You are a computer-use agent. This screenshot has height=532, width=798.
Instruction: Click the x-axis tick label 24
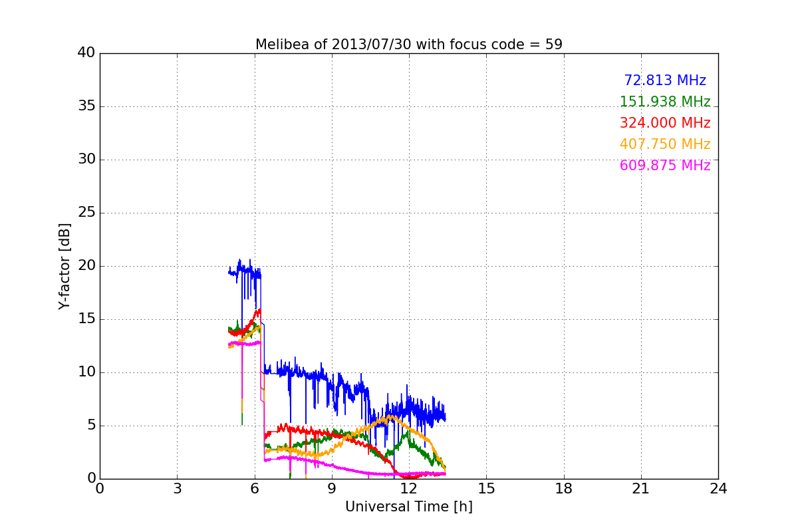718,489
